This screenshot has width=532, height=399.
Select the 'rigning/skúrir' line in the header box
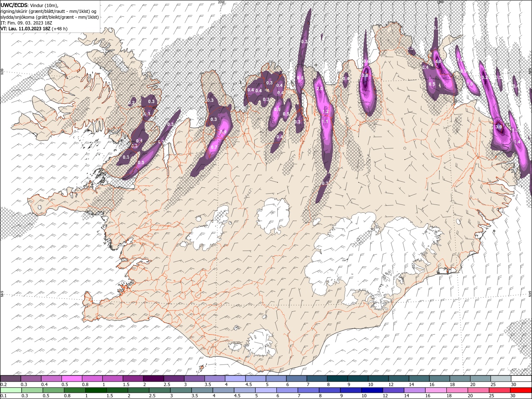click(x=49, y=11)
